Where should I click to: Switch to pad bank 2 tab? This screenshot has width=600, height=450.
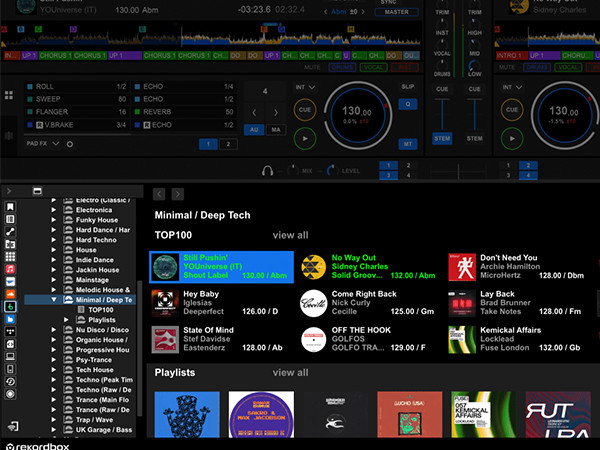(x=228, y=144)
